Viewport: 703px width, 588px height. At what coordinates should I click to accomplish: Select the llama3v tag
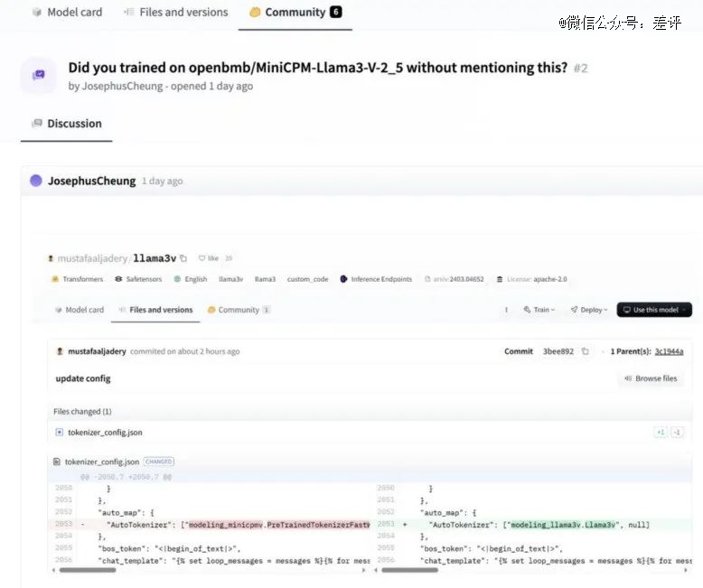click(x=230, y=279)
